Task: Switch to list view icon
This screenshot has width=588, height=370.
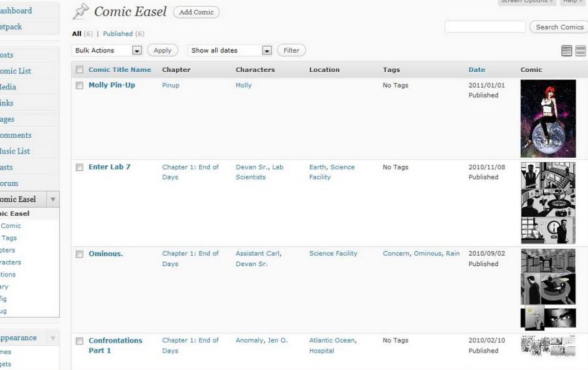Action: click(567, 51)
